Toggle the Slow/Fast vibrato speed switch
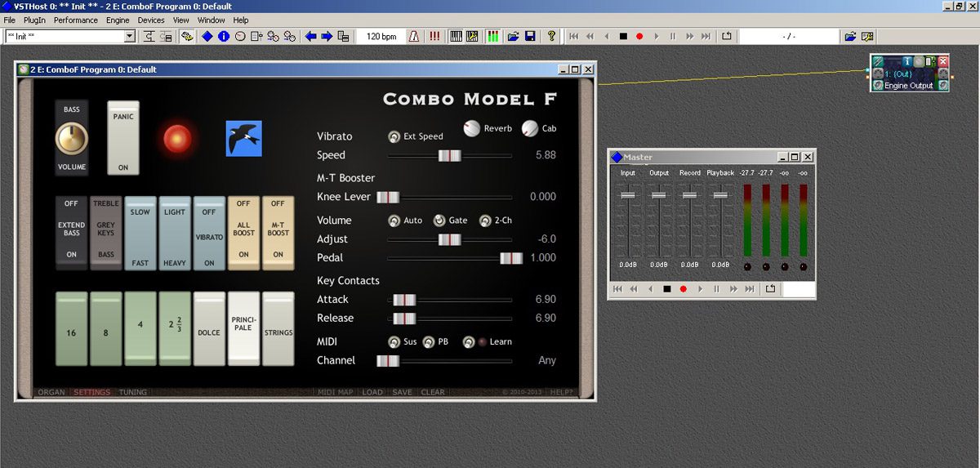The height and width of the screenshot is (468, 980). (x=140, y=233)
